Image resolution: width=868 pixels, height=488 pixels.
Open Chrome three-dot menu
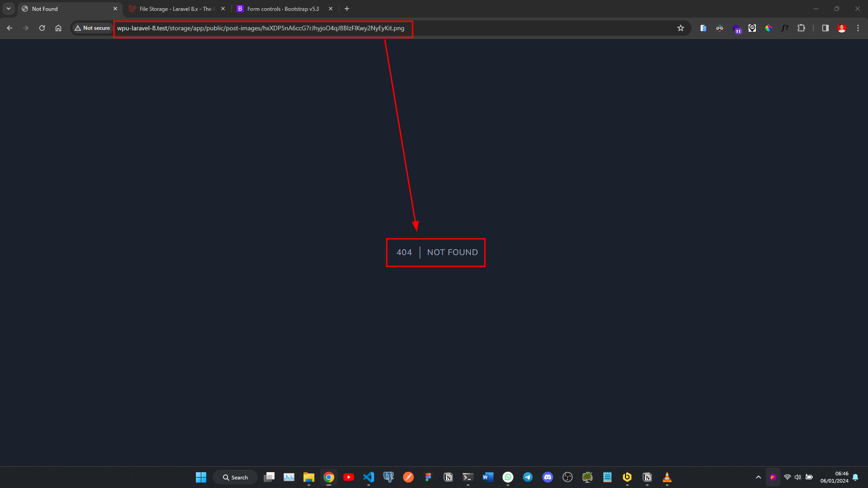858,28
